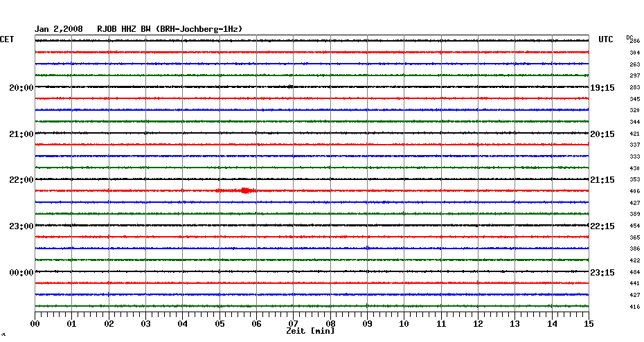Click the DC value '286'
Viewport: 644px width, 342px height.
[x=635, y=41]
